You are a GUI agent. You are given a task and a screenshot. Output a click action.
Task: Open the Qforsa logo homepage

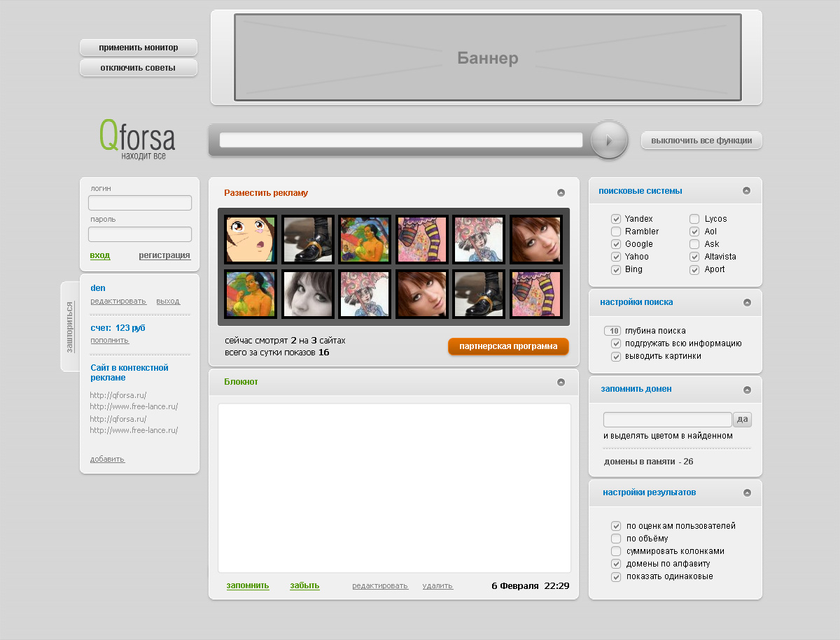click(137, 139)
